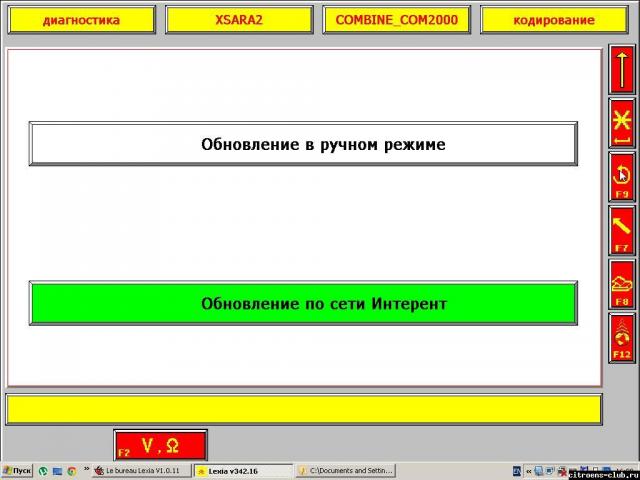Click the диагностика header button
The height and width of the screenshot is (480, 640).
click(x=82, y=20)
